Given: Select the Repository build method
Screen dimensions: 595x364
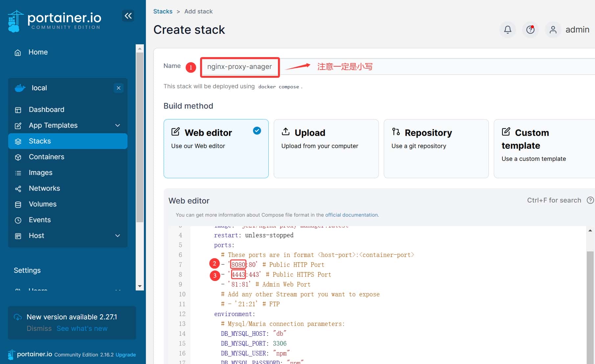Looking at the screenshot, I should [x=436, y=148].
